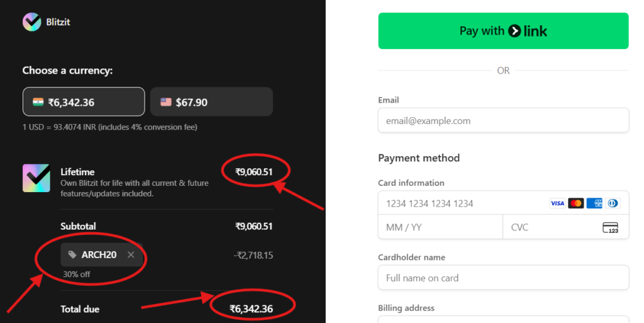Image resolution: width=644 pixels, height=323 pixels.
Task: Focus the card number field
Action: (x=459, y=203)
